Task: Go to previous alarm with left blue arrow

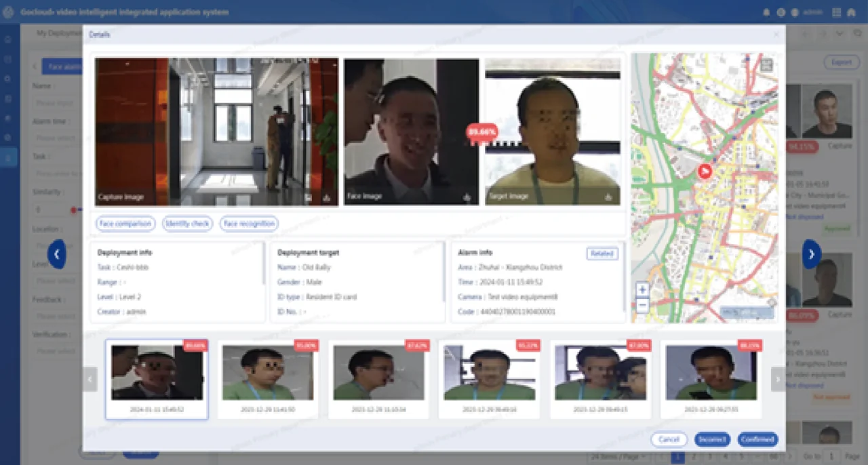Action: [57, 254]
